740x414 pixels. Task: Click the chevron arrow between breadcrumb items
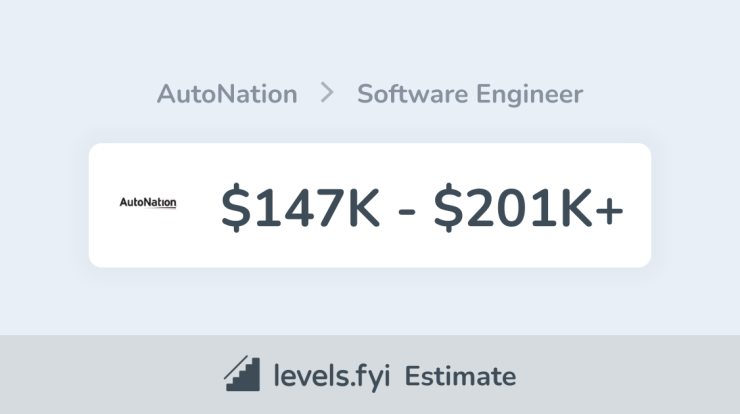click(327, 93)
